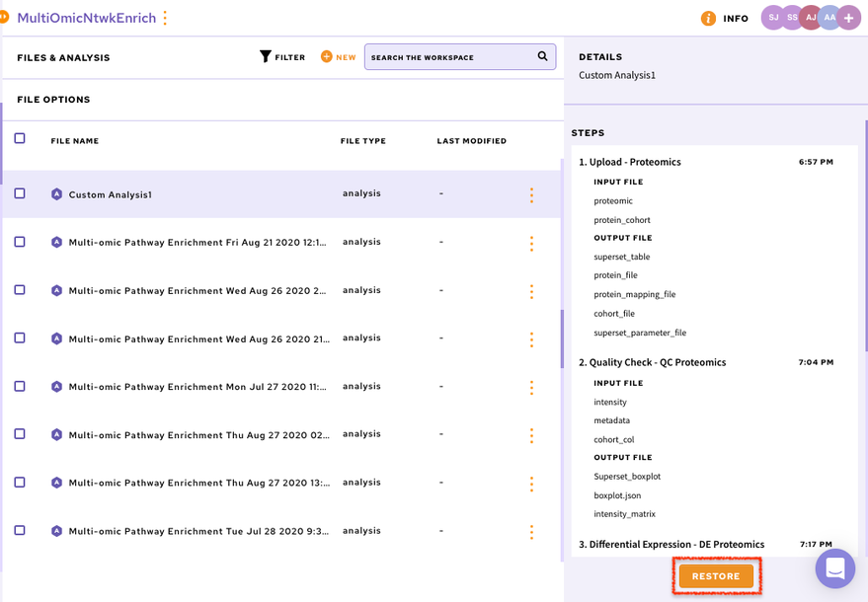Open the three-dot menu for Tue Jul 28 analysis
This screenshot has width=868, height=602.
(x=531, y=532)
